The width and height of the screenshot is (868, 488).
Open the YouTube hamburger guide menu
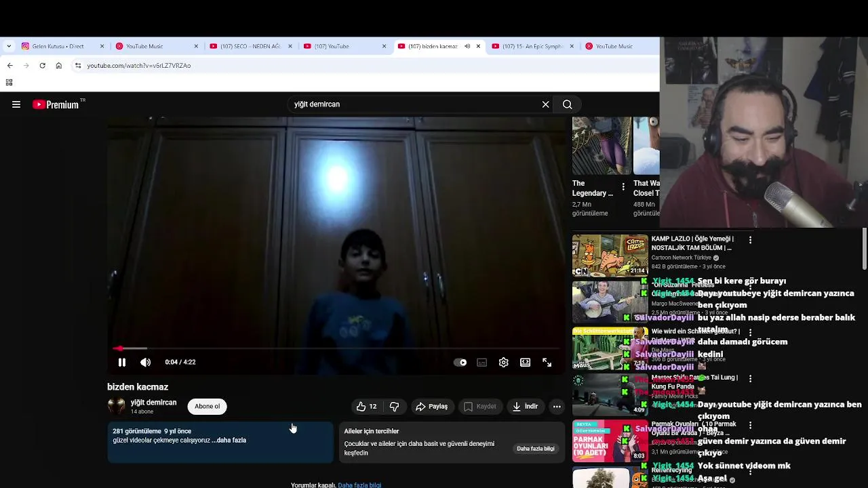[16, 104]
